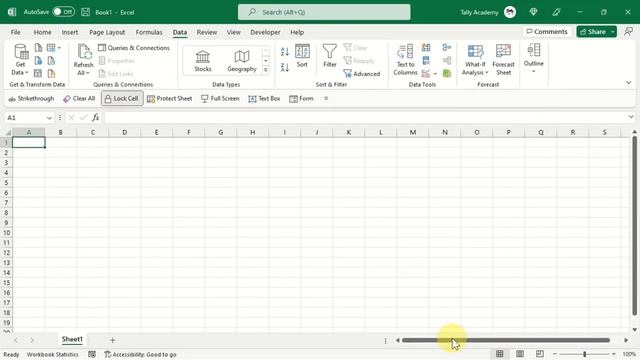Apply Strikethrough from quick access toolbar
This screenshot has height=360, width=640.
pos(31,98)
